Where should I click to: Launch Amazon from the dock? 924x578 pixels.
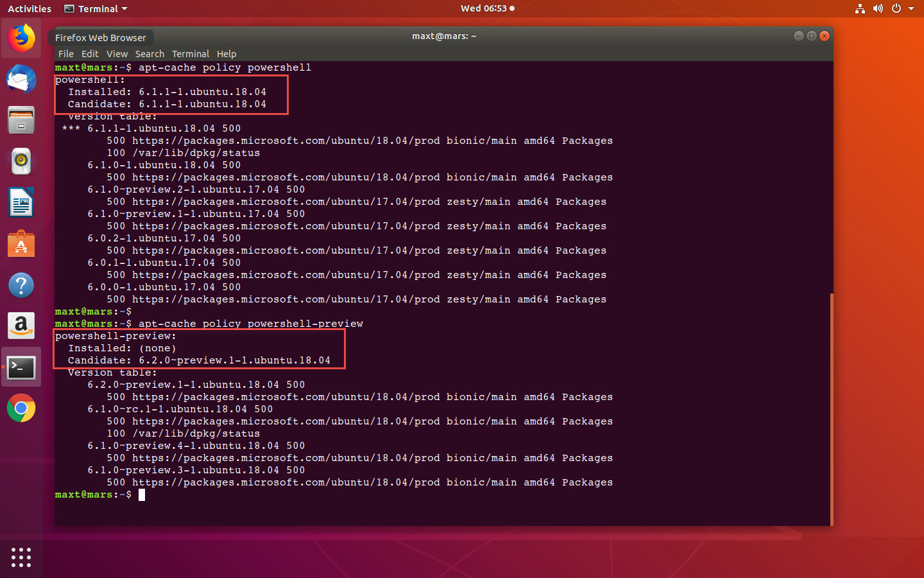coord(21,326)
